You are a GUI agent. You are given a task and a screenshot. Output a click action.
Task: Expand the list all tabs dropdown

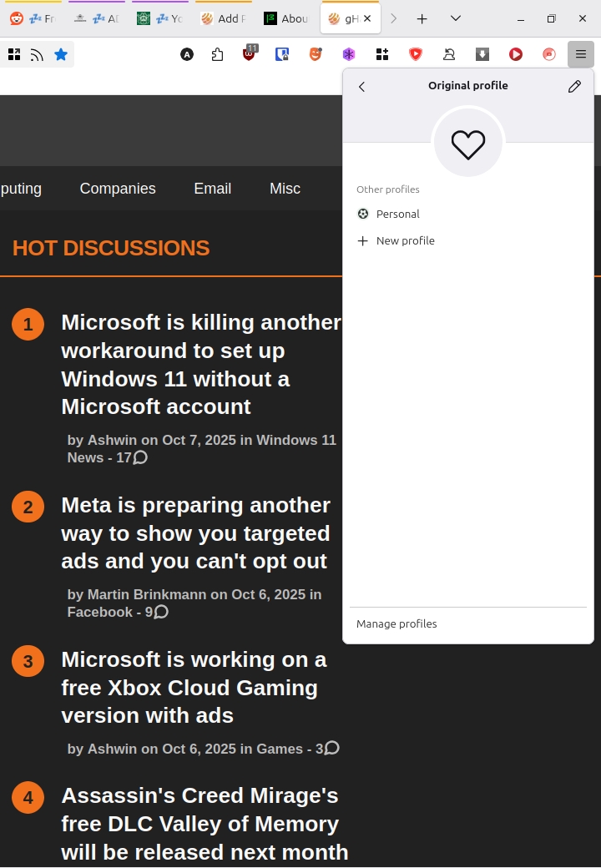click(x=455, y=18)
